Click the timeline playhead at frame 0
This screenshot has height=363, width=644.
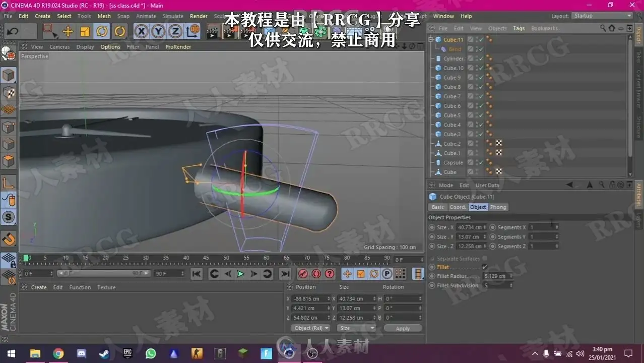point(26,259)
